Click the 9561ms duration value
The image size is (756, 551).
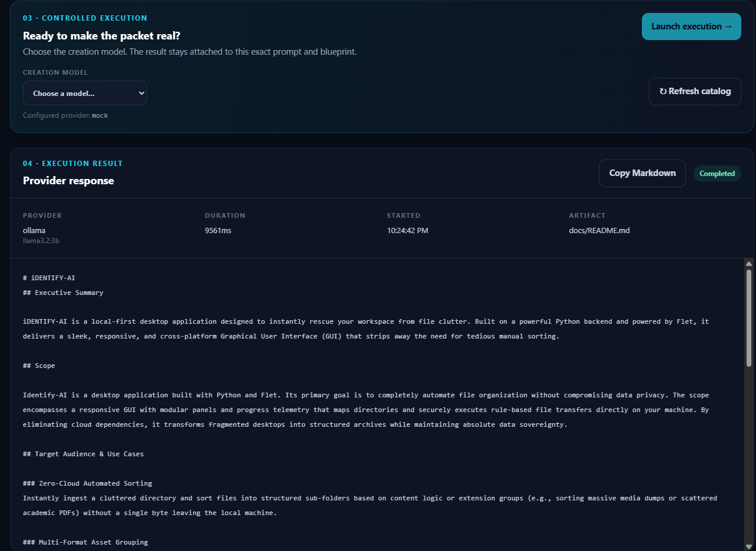coord(218,230)
